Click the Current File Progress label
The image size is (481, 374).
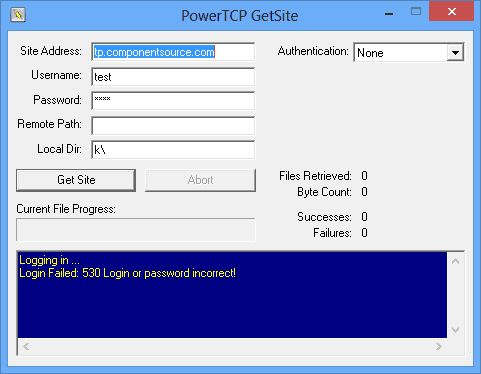(x=66, y=209)
